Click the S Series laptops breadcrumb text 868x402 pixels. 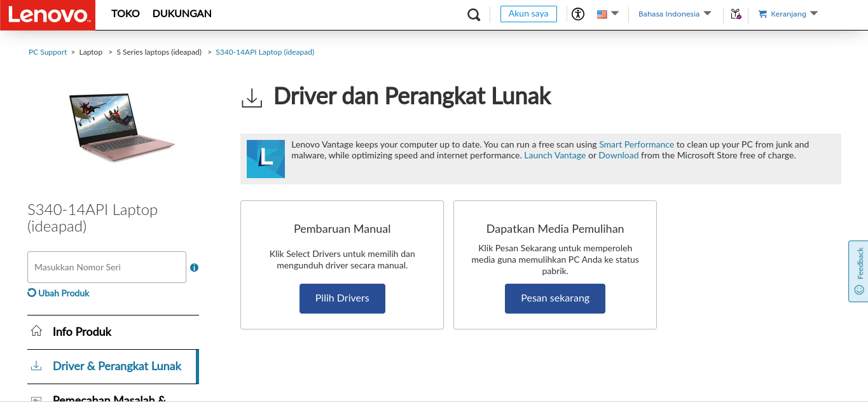159,52
